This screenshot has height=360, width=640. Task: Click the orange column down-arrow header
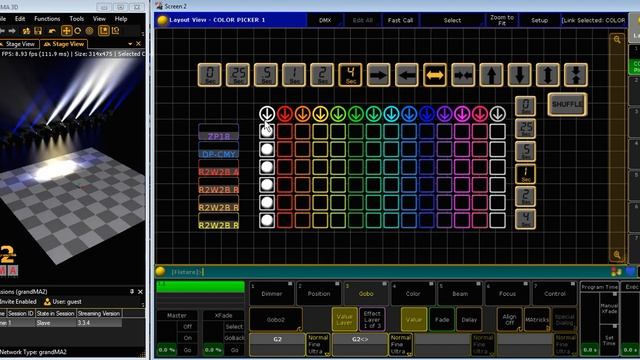pyautogui.click(x=302, y=114)
